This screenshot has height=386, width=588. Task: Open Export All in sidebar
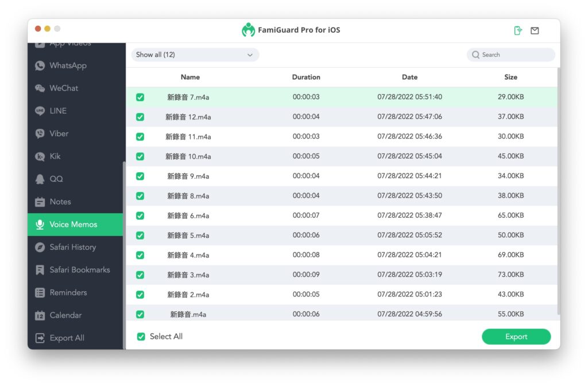[75, 338]
